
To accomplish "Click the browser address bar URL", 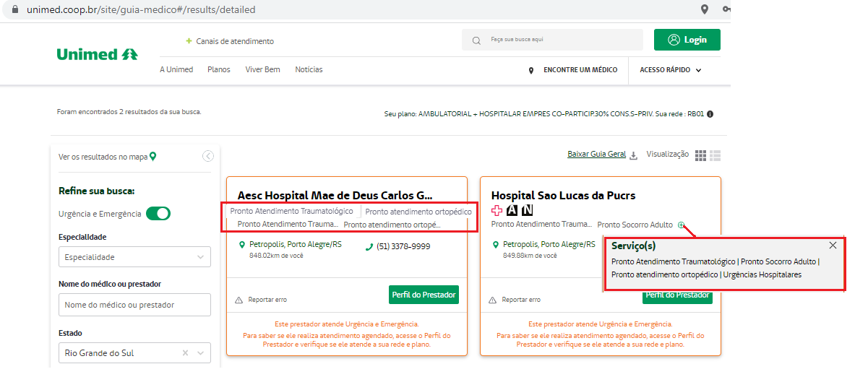I will pos(141,10).
